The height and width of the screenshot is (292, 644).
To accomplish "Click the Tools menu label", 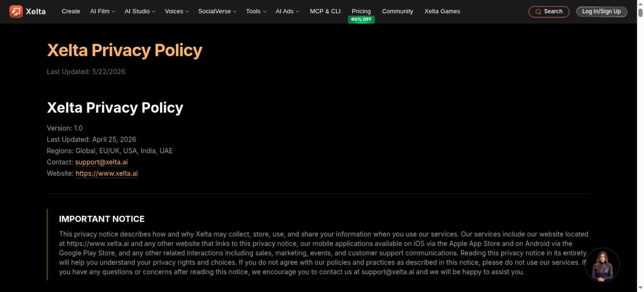I will click(x=253, y=11).
